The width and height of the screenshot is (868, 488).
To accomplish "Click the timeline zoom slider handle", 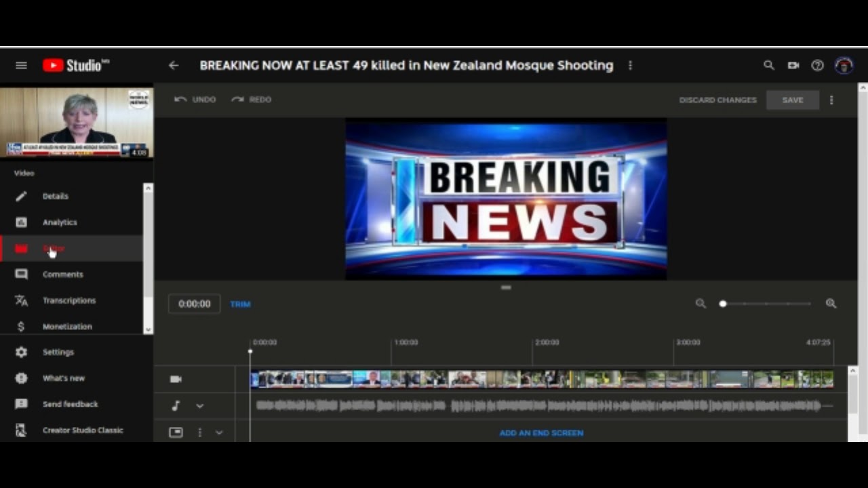I will 723,304.
